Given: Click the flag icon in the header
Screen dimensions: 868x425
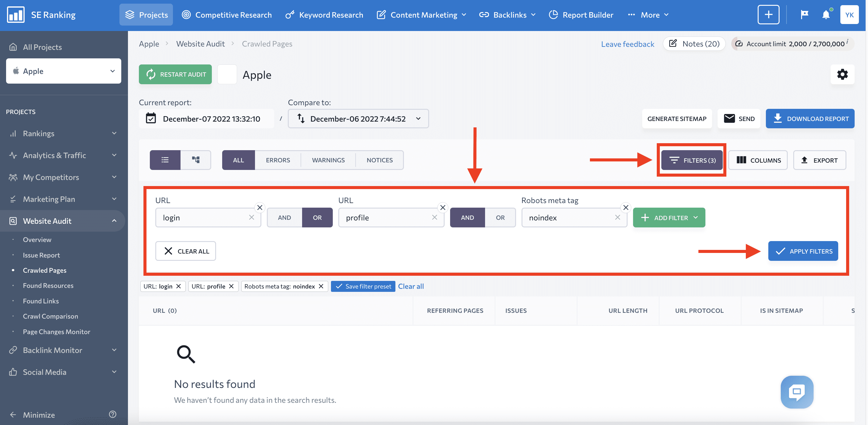Looking at the screenshot, I should point(804,15).
